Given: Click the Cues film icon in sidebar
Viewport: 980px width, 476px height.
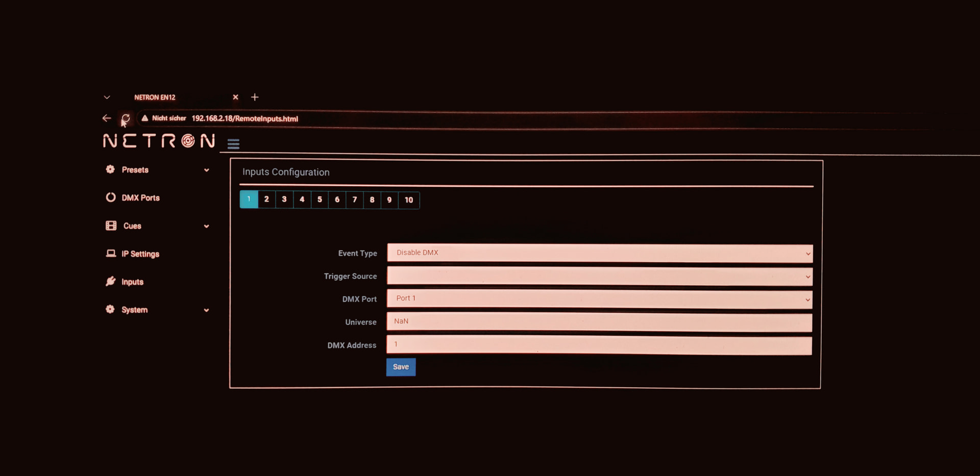Looking at the screenshot, I should pyautogui.click(x=111, y=226).
